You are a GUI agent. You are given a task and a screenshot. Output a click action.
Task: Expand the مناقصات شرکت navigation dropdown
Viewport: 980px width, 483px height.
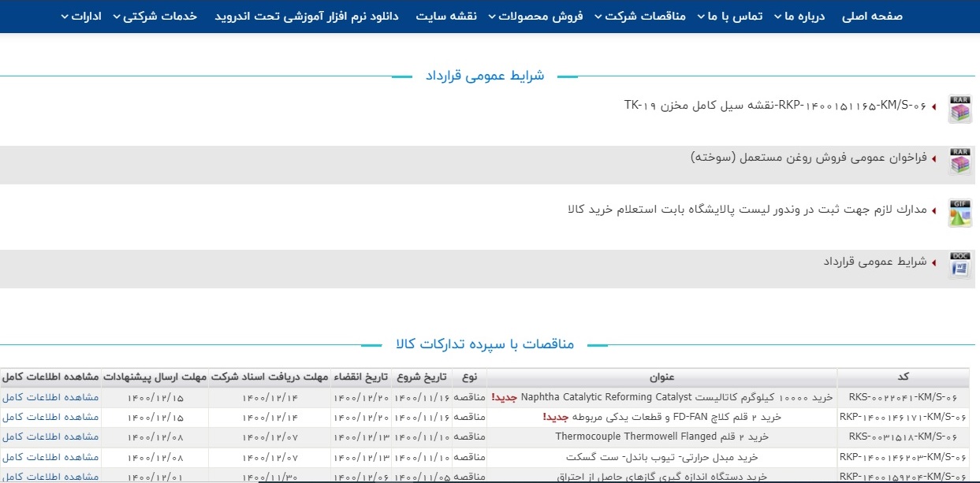tap(639, 16)
